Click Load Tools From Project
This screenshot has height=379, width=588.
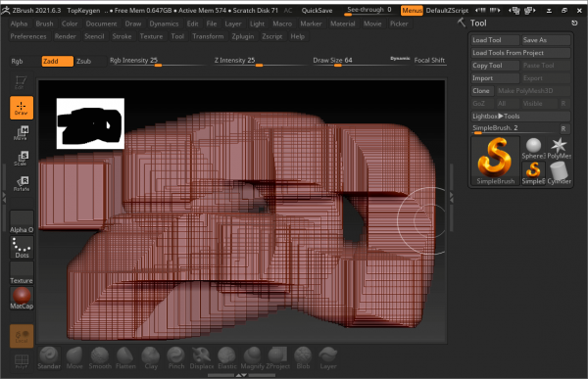point(520,53)
